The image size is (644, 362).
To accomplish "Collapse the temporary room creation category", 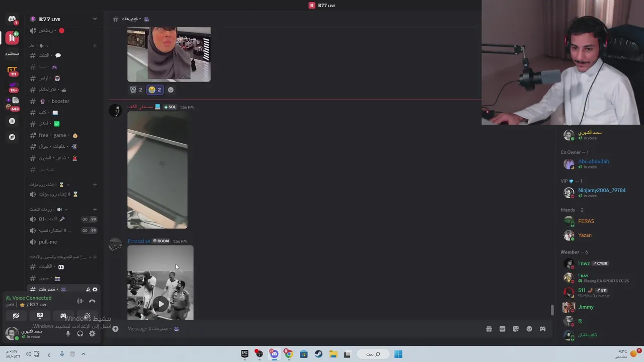I will click(x=68, y=185).
